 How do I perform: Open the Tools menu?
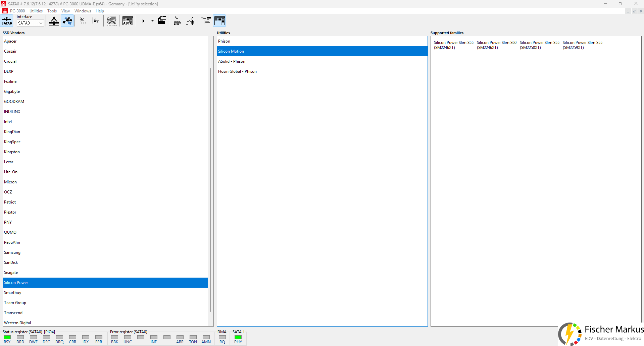[52, 11]
